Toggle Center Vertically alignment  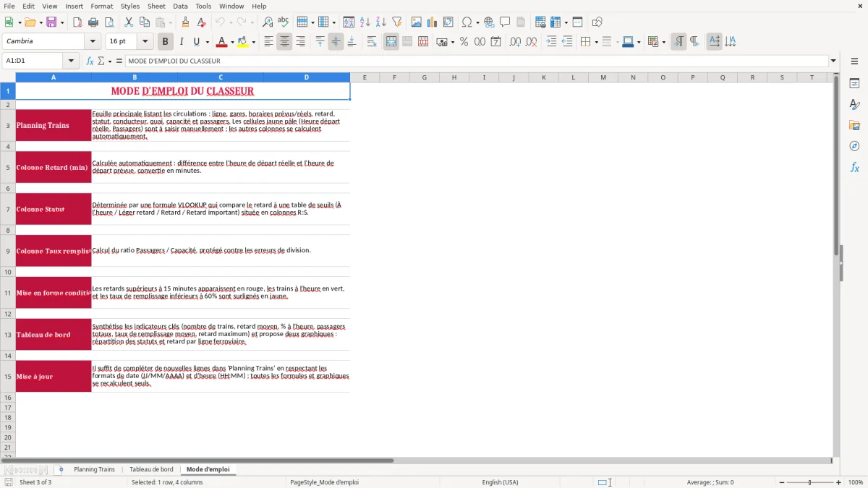click(336, 42)
